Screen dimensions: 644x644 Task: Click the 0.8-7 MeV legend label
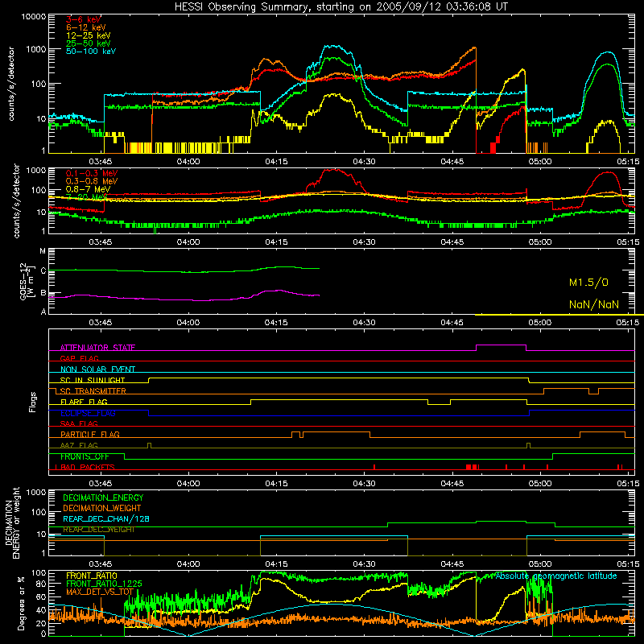point(88,189)
